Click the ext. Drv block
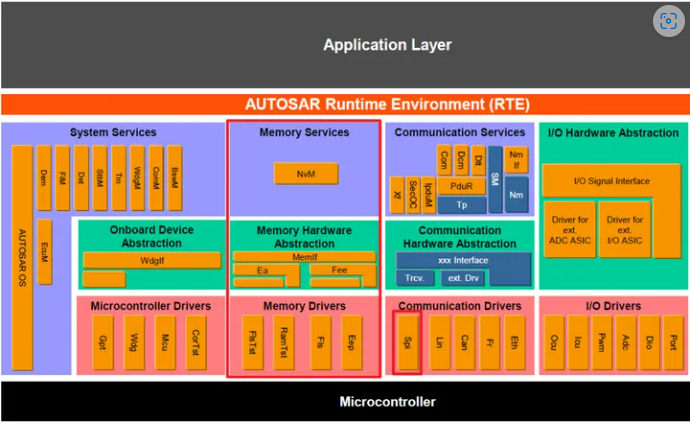Screen dimensions: 692x423 463,278
